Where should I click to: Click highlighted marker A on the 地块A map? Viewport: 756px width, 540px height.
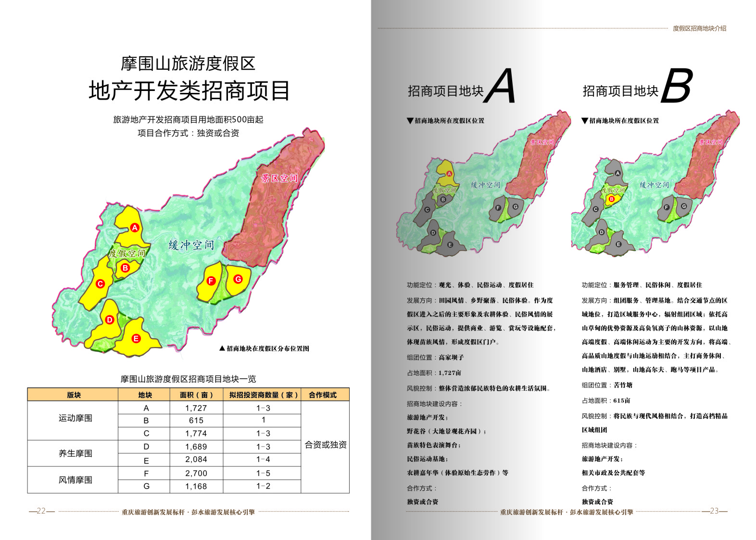coord(449,174)
